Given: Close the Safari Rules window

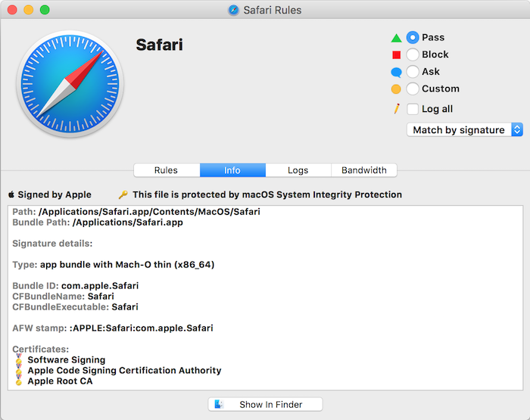Looking at the screenshot, I should tap(12, 10).
